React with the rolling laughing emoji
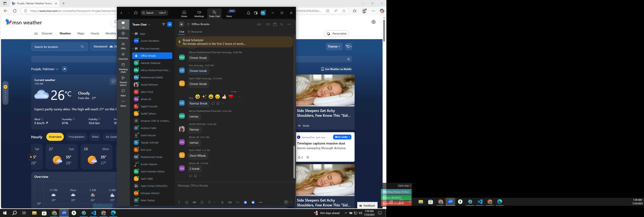This screenshot has height=217, width=644. coord(197,97)
